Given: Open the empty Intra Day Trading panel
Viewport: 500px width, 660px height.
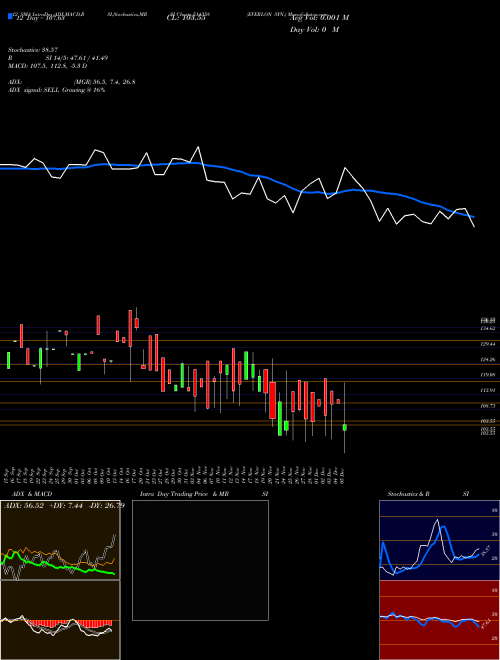Looking at the screenshot, I should [x=200, y=560].
